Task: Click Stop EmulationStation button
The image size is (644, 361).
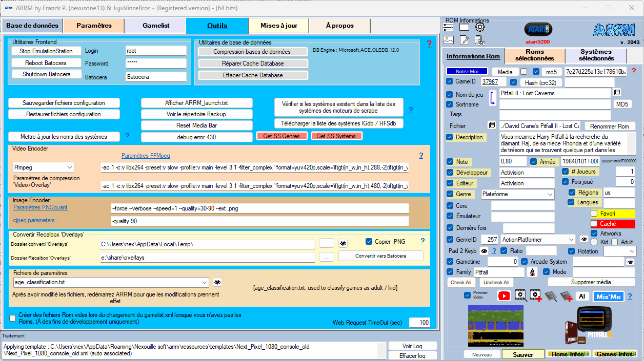Action: coord(46,51)
